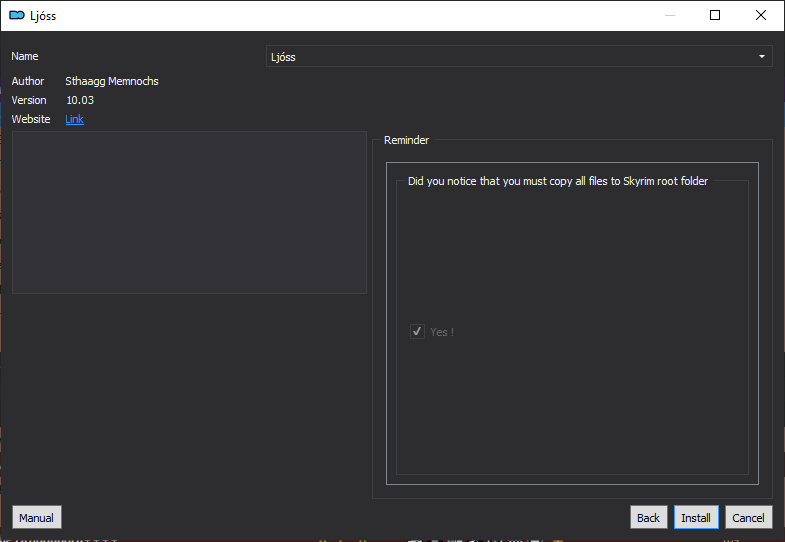Image resolution: width=785 pixels, height=542 pixels.
Task: Open the Website Link
Action: tap(75, 119)
